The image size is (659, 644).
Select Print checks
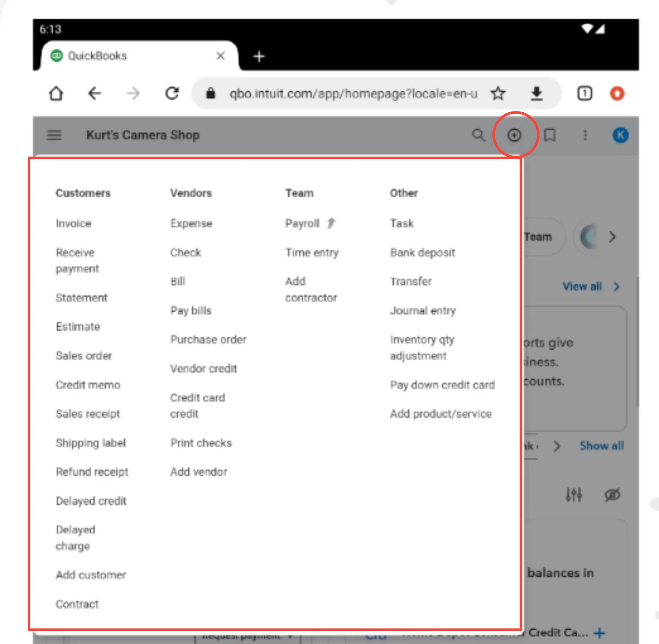[201, 443]
